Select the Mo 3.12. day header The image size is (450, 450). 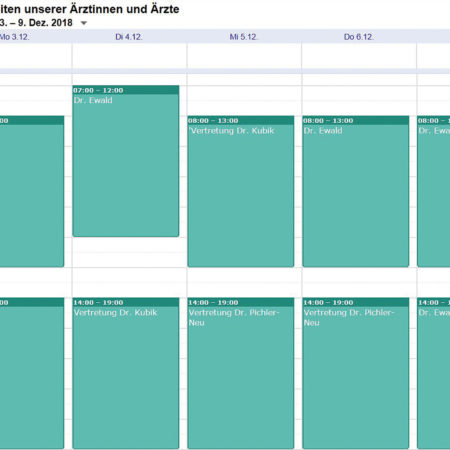(14, 37)
